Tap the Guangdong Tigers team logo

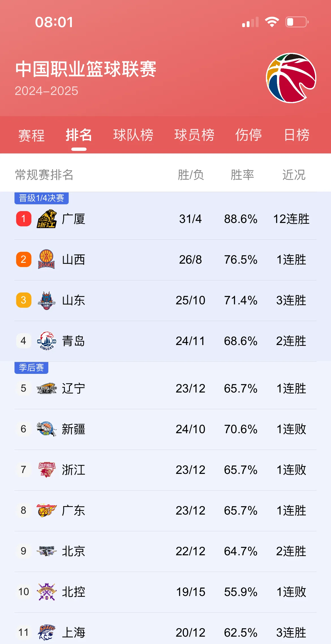[46, 511]
